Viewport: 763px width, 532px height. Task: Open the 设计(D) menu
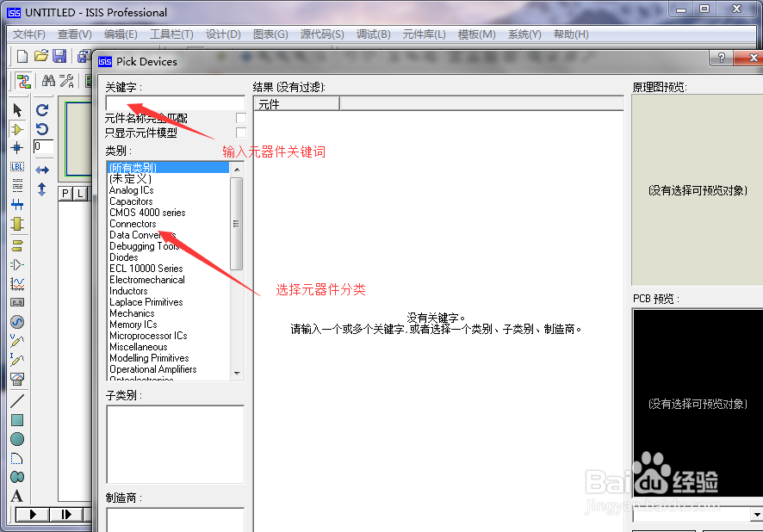point(223,34)
